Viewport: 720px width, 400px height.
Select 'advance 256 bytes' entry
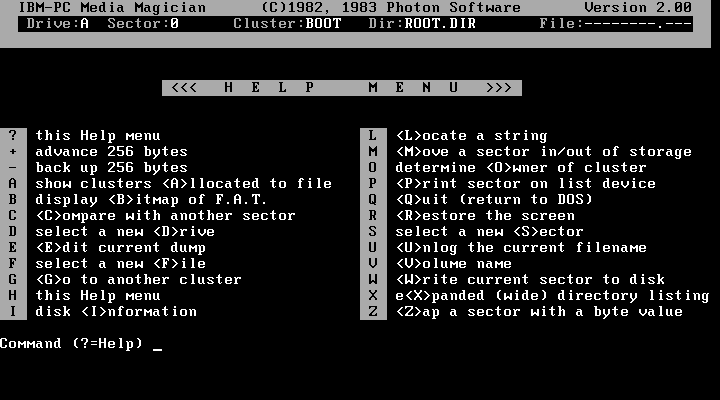coord(112,152)
